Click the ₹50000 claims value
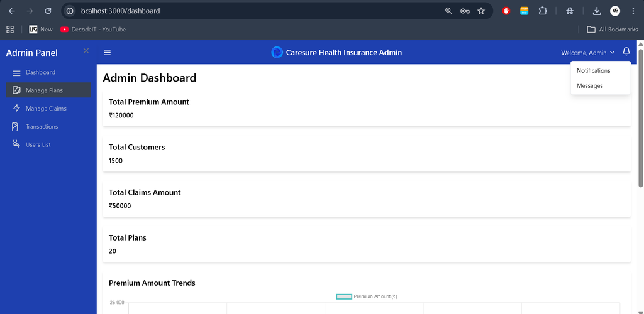Image resolution: width=644 pixels, height=314 pixels. click(119, 206)
